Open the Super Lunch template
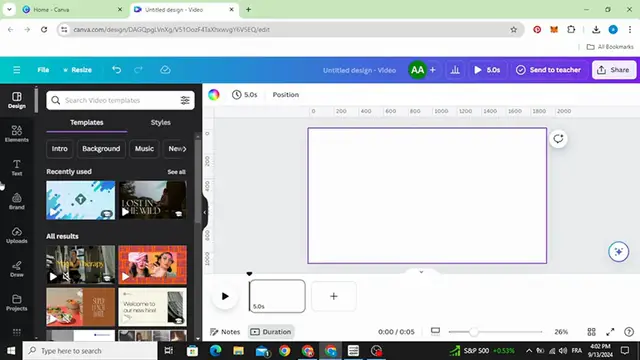The width and height of the screenshot is (640, 360). [80, 307]
